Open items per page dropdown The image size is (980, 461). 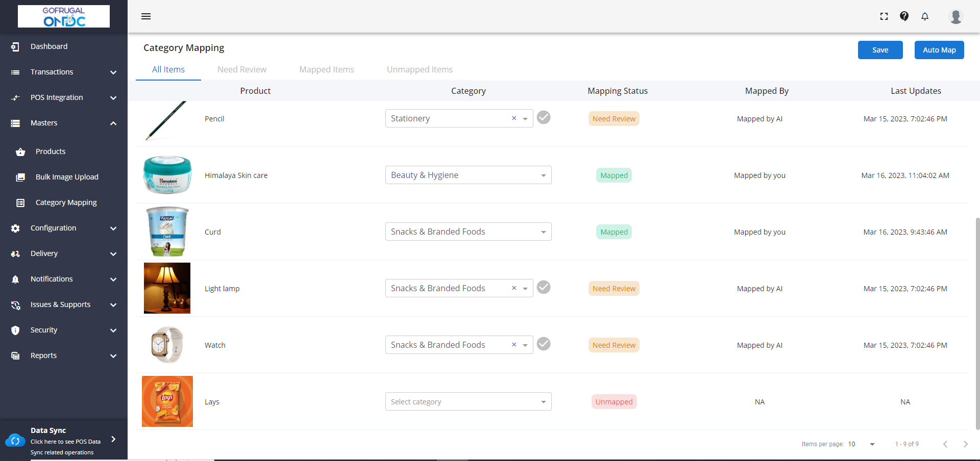(872, 444)
